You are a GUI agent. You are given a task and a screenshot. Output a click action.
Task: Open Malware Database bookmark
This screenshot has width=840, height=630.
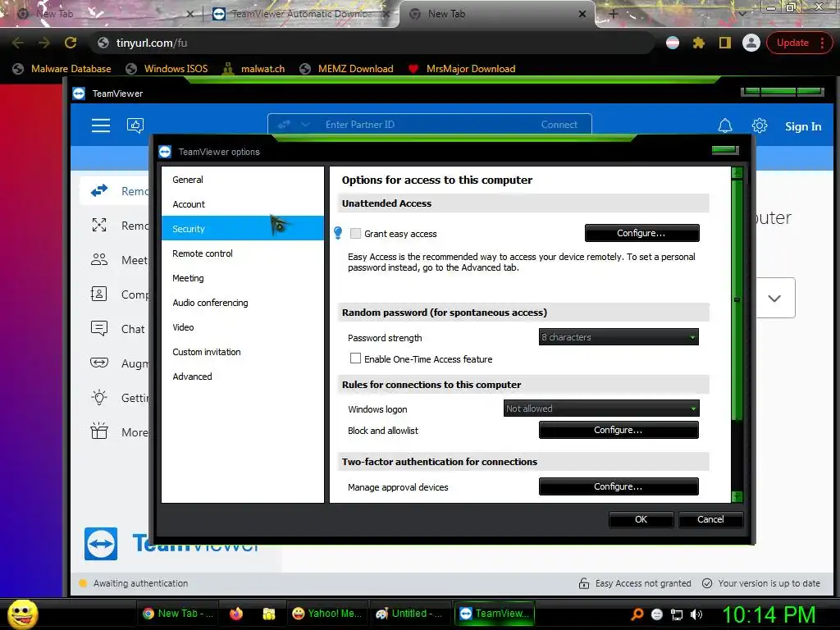tap(62, 69)
